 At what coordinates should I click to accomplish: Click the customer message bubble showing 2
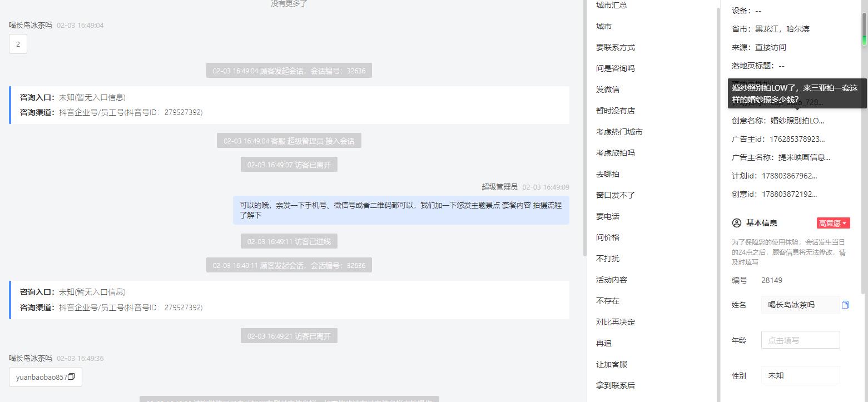18,44
